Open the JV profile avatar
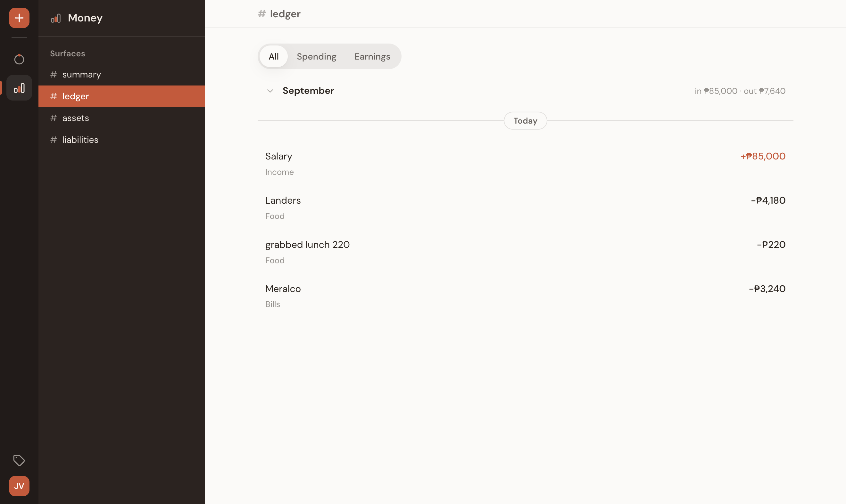Image resolution: width=846 pixels, height=504 pixels. (19, 486)
